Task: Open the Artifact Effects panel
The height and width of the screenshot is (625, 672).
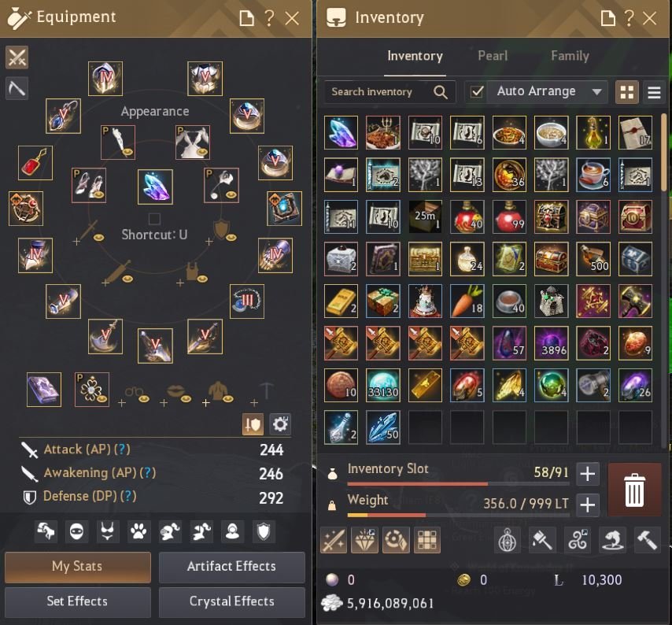Action: [232, 567]
